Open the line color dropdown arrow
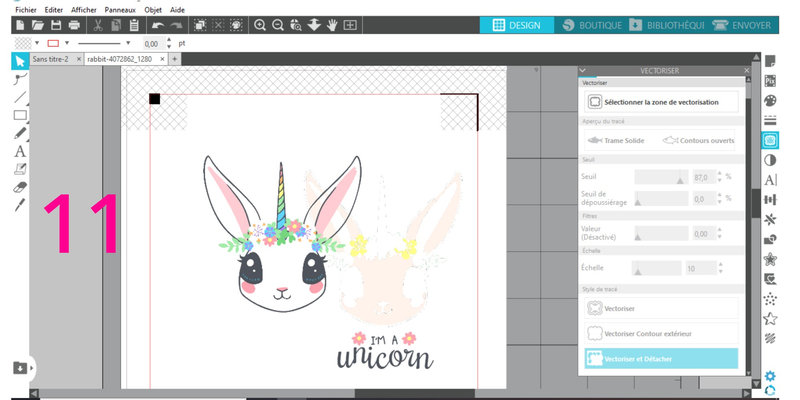800x400 pixels. click(x=68, y=44)
